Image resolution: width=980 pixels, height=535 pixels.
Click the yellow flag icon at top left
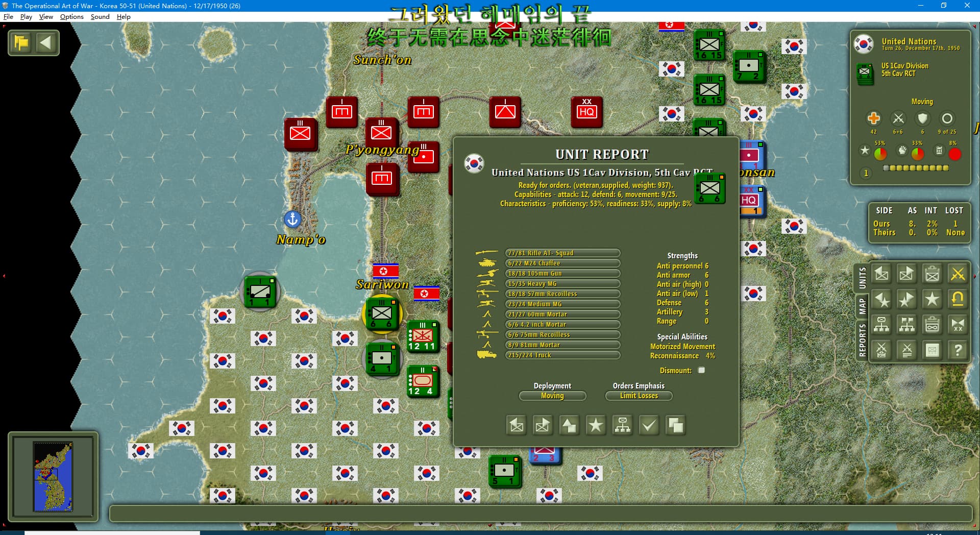click(x=21, y=42)
